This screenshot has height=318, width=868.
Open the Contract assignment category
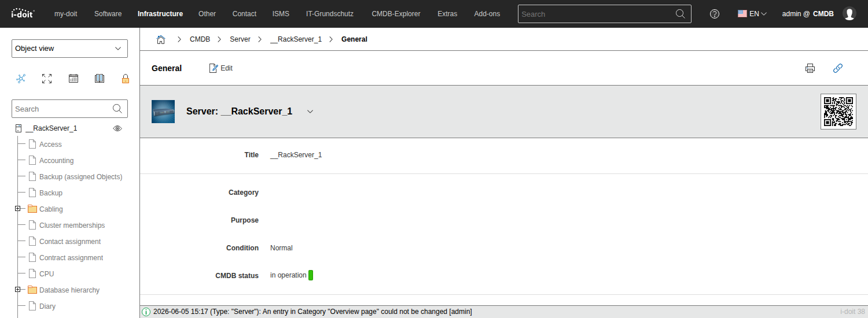(71, 258)
